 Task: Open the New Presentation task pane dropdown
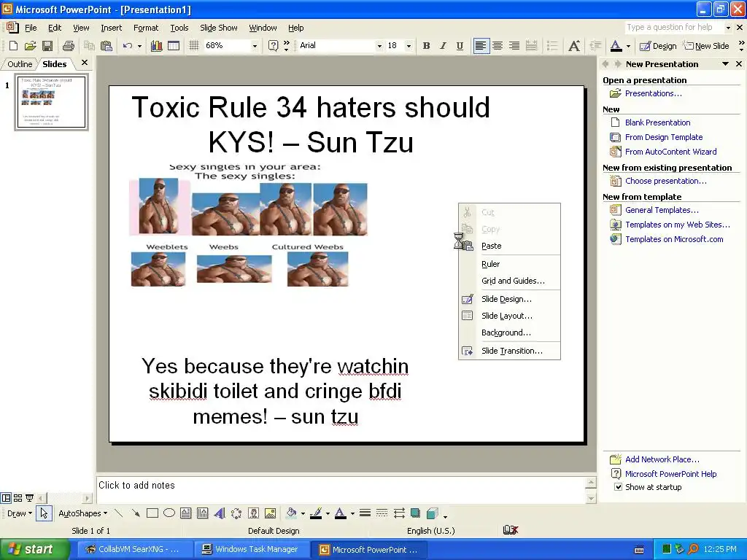tap(725, 64)
